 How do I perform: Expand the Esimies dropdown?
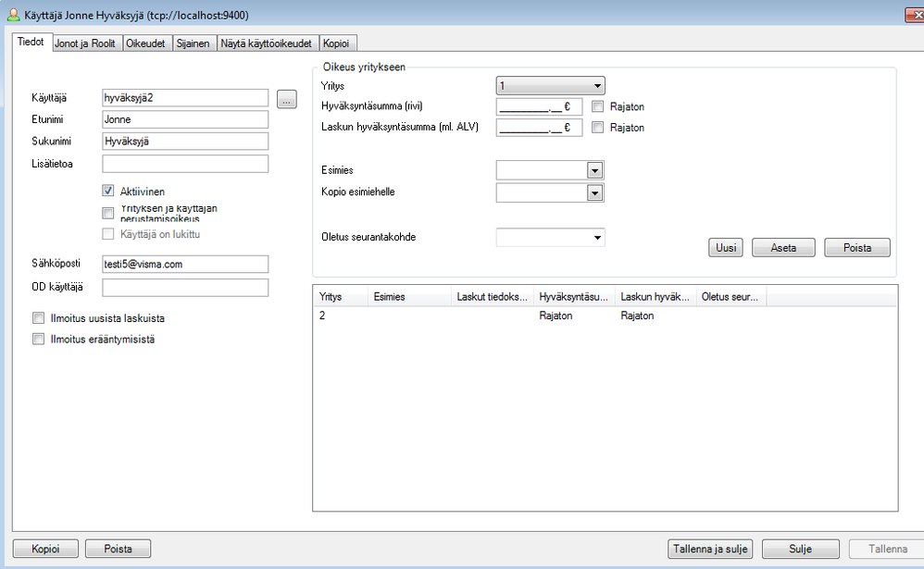coord(594,171)
